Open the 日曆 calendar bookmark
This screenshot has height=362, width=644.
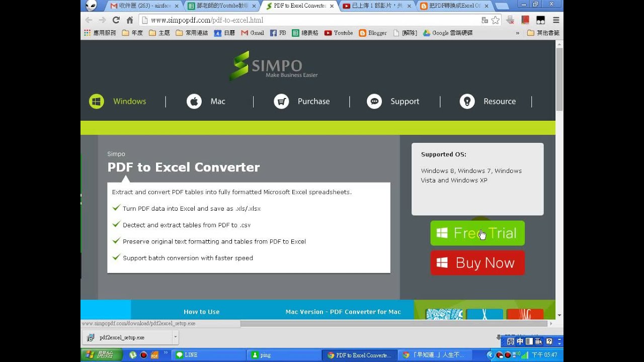pos(224,33)
